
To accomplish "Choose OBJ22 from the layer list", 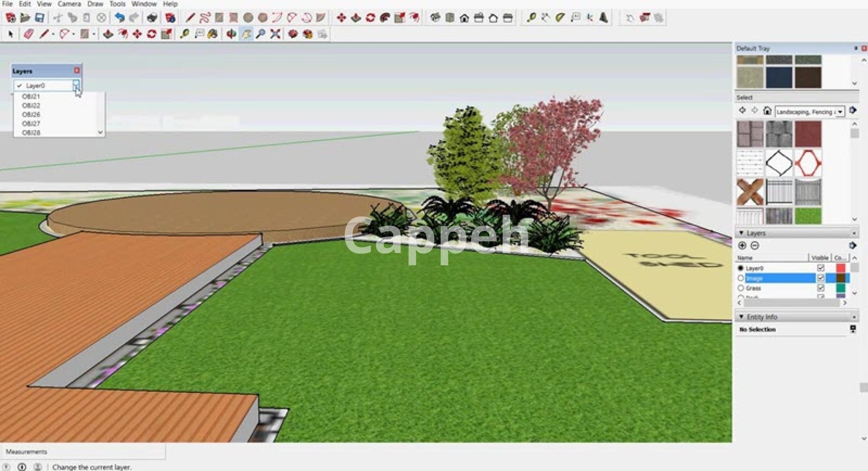I will [31, 105].
